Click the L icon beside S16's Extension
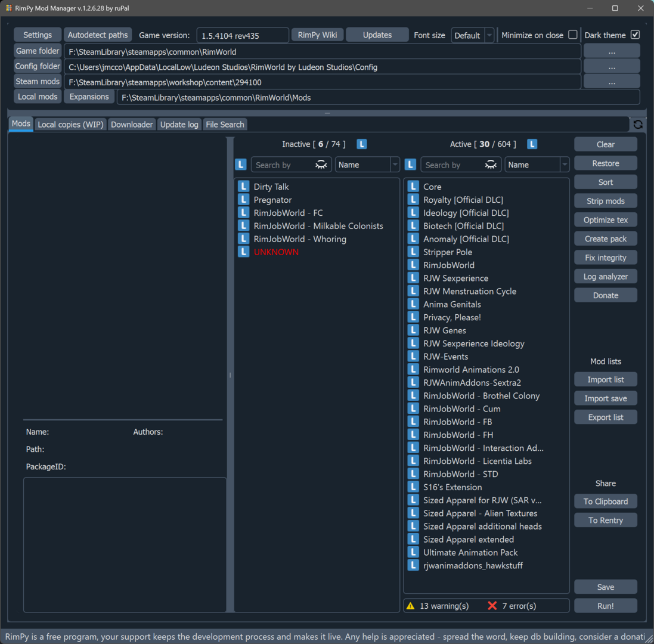Viewport: 654px width, 644px height. coord(413,487)
